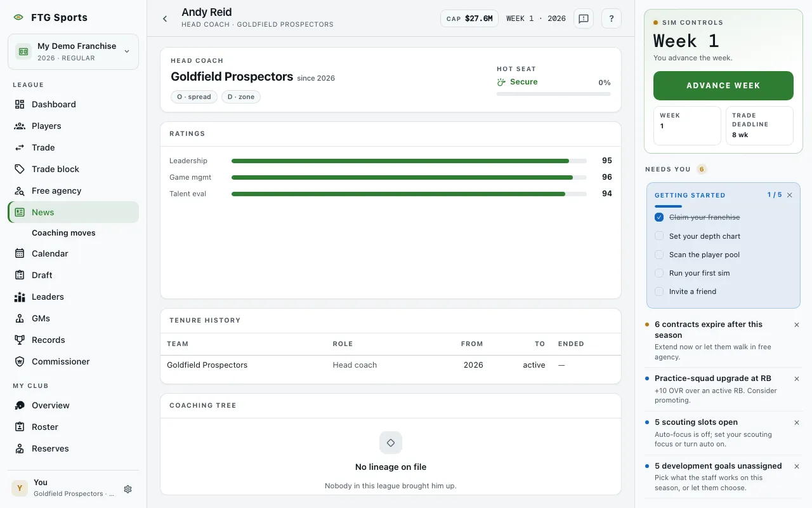Dismiss the Practice-squad upgrade at RB notice
The image size is (812, 508).
797,378
